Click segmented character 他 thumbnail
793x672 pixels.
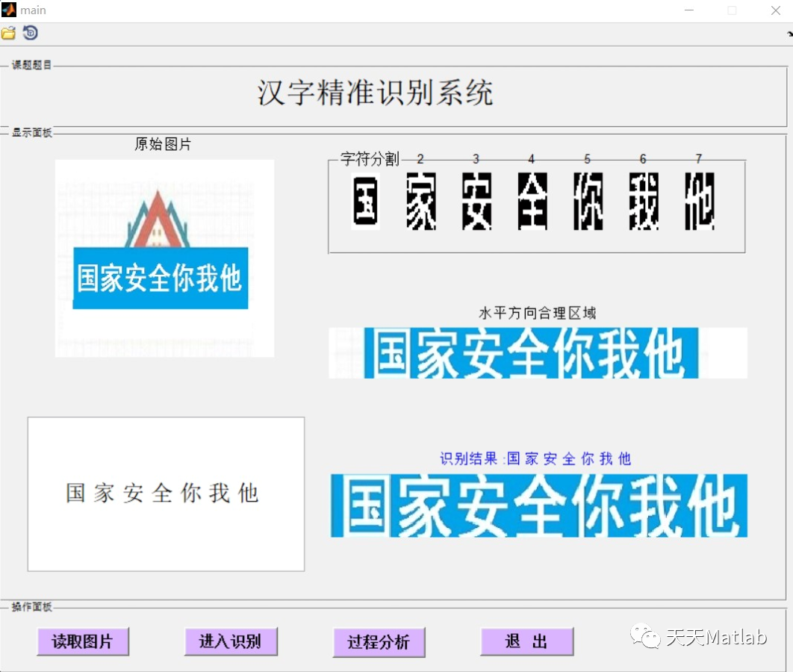pyautogui.click(x=700, y=201)
